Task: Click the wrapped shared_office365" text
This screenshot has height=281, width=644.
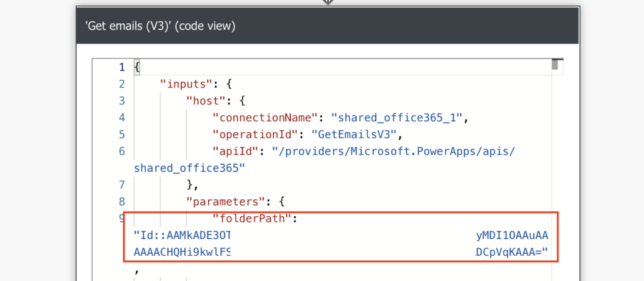Action: pyautogui.click(x=189, y=168)
